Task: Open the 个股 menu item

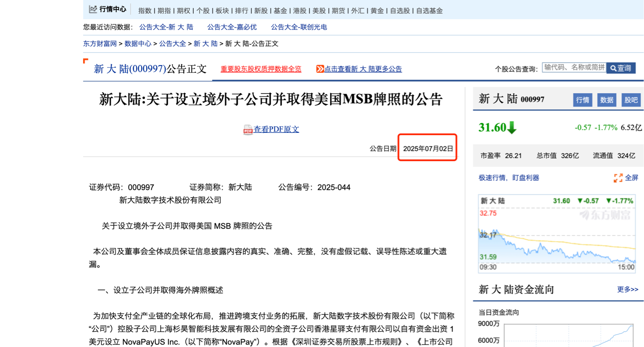Action: coord(203,10)
